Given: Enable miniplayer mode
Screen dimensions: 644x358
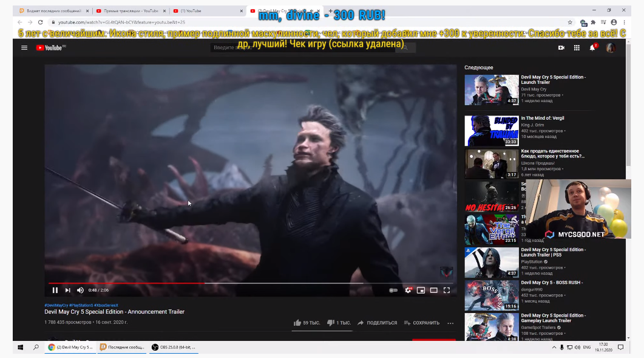Looking at the screenshot, I should [421, 291].
